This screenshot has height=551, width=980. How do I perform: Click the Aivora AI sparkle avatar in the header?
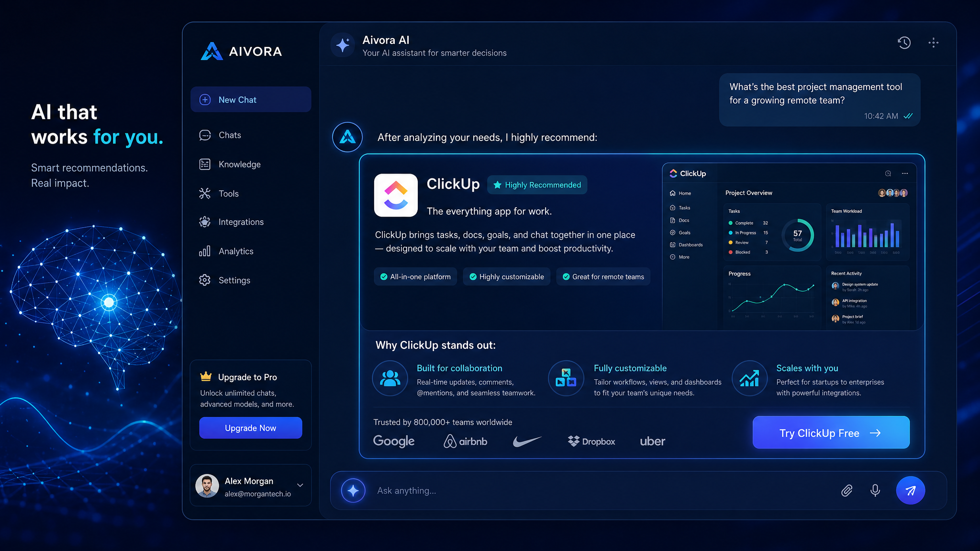point(343,45)
